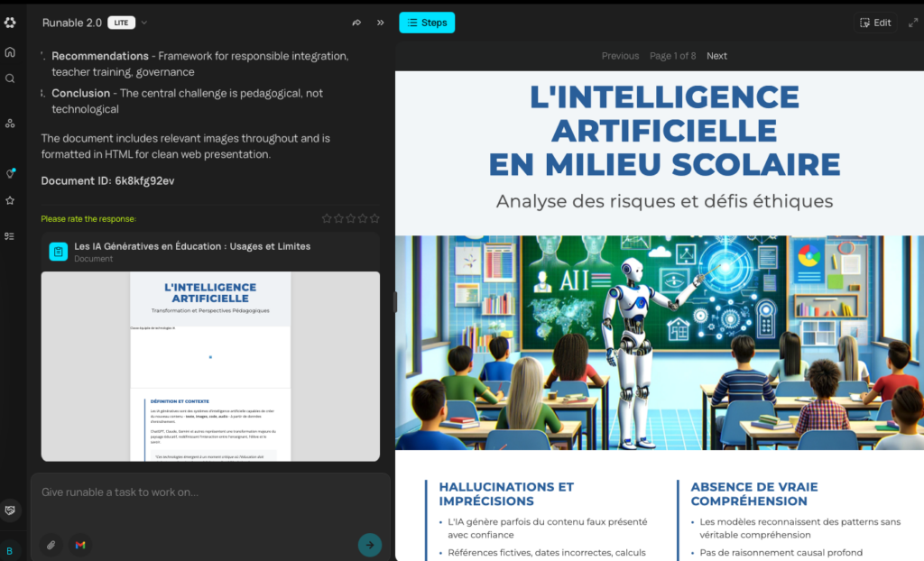Toggle the Steps view
This screenshot has width=924, height=561.
click(427, 23)
